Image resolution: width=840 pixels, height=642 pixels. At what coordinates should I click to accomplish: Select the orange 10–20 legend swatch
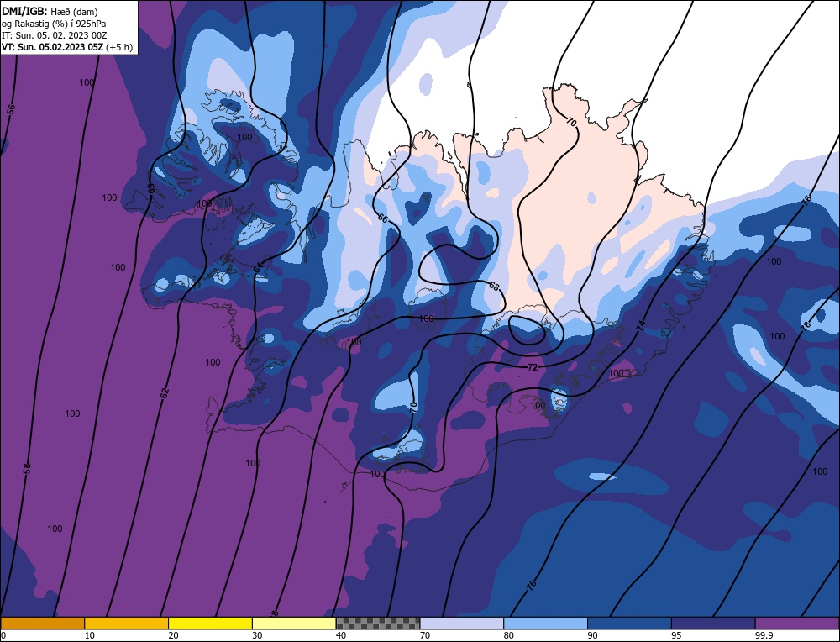[127, 623]
